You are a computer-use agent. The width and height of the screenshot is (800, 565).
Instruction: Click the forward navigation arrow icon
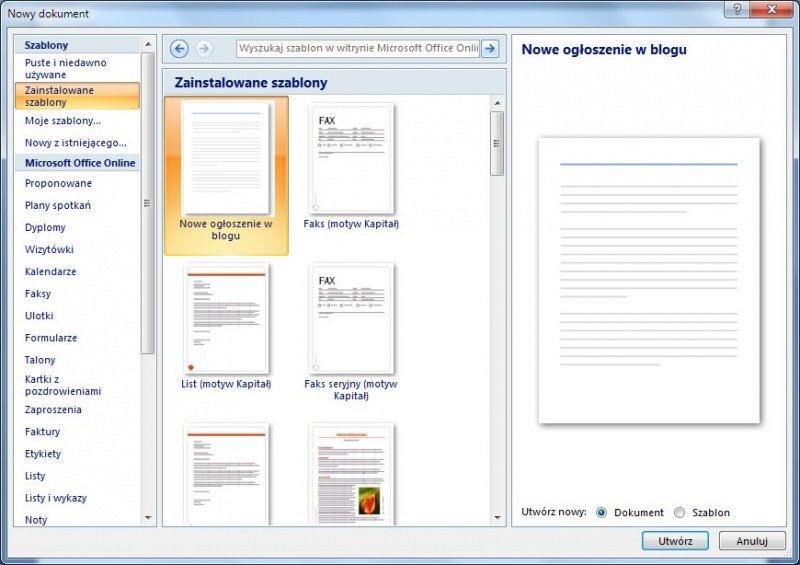pyautogui.click(x=204, y=49)
